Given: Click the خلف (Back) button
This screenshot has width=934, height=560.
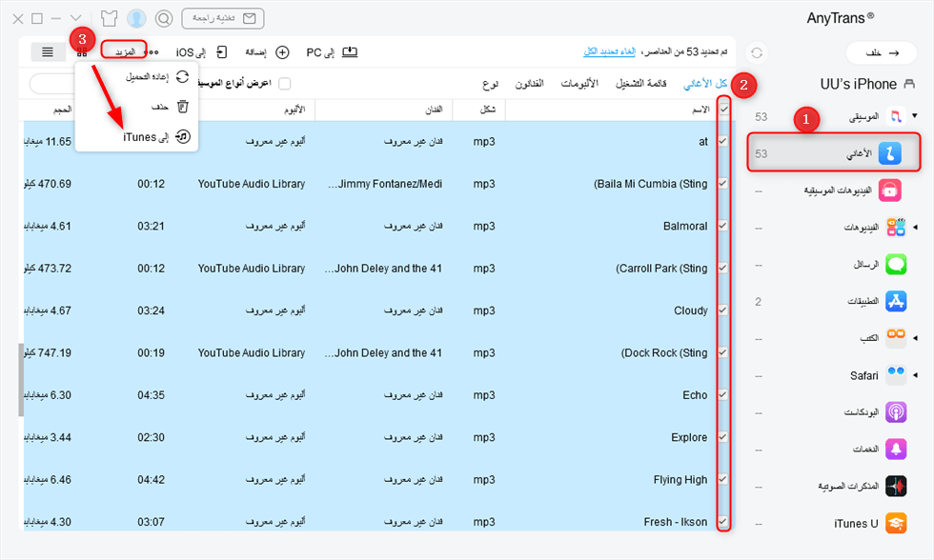Looking at the screenshot, I should coord(882,52).
